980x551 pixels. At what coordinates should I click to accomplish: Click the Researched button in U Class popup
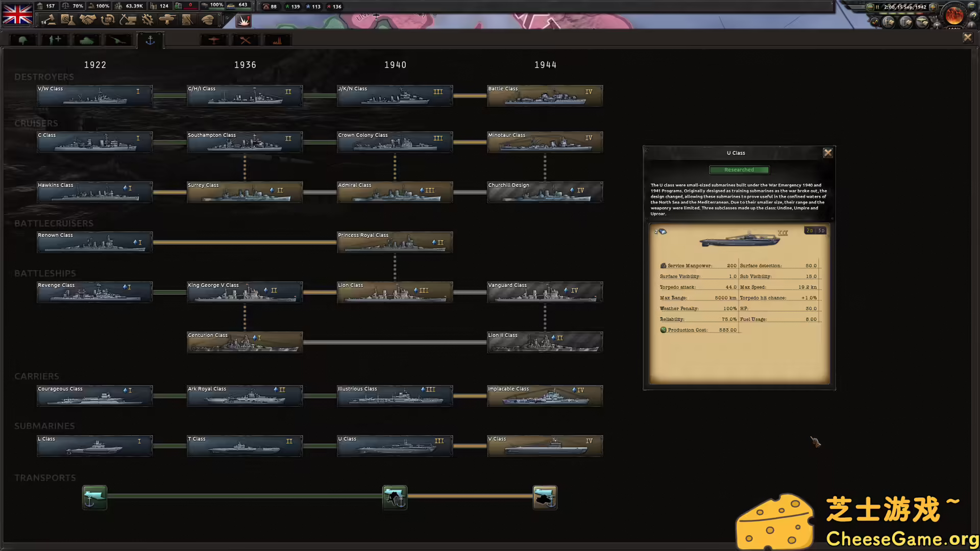[x=739, y=169]
